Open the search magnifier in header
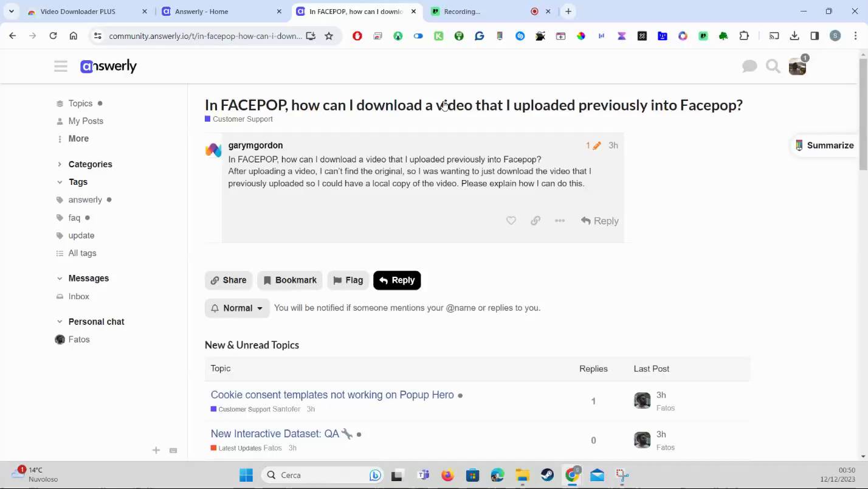 pyautogui.click(x=773, y=66)
